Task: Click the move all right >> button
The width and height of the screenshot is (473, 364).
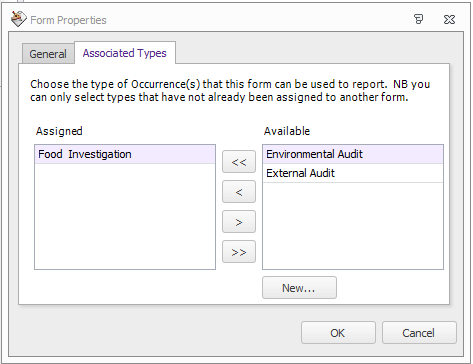Action: point(239,252)
